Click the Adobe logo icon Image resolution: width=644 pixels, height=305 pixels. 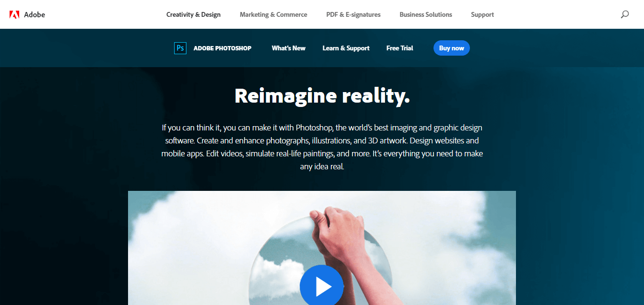pyautogui.click(x=14, y=14)
